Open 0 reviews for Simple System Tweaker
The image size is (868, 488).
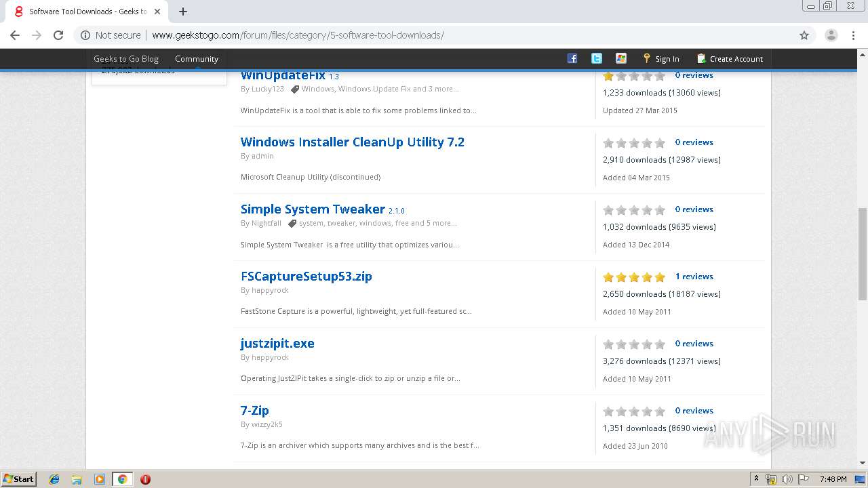tap(694, 209)
